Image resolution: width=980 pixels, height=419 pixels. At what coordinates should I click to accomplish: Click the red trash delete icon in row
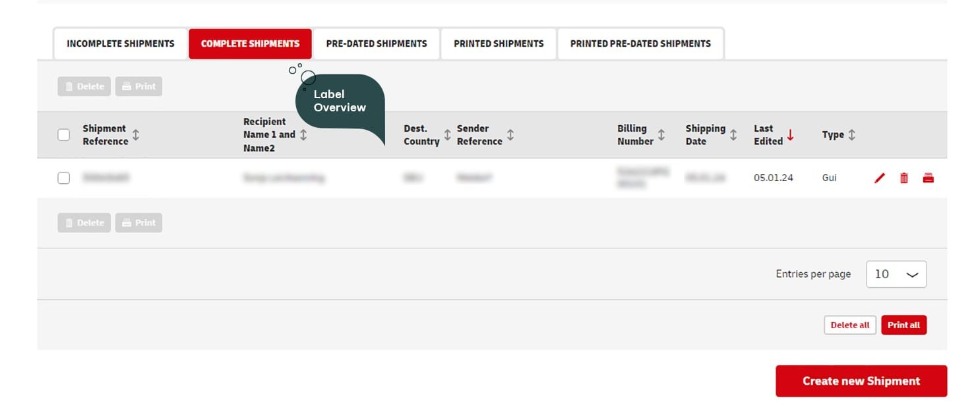click(x=903, y=178)
